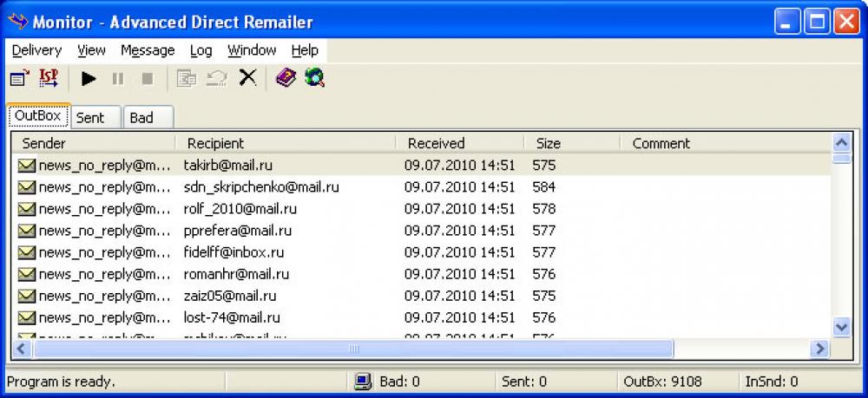Open the Message menu
Viewport: 868px width, 398px height.
(148, 50)
